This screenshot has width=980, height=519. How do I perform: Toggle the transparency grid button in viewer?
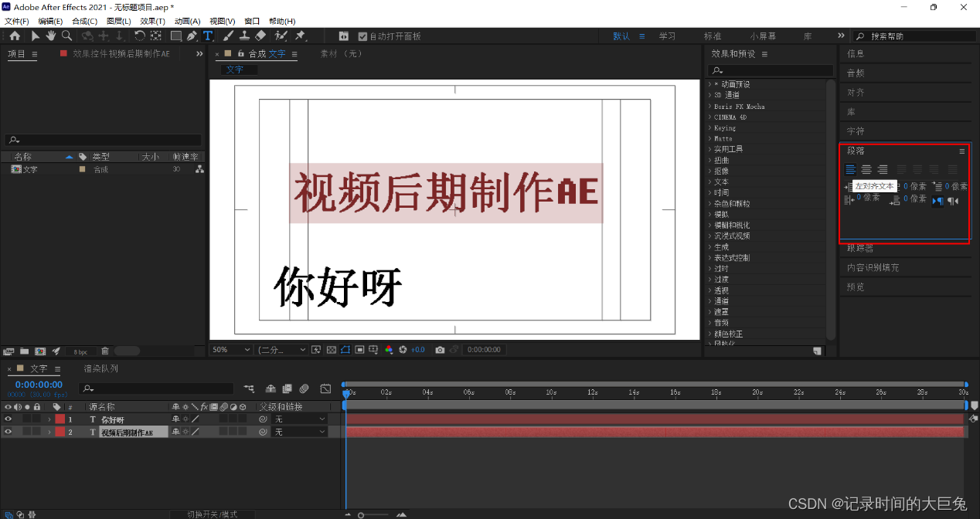point(331,350)
